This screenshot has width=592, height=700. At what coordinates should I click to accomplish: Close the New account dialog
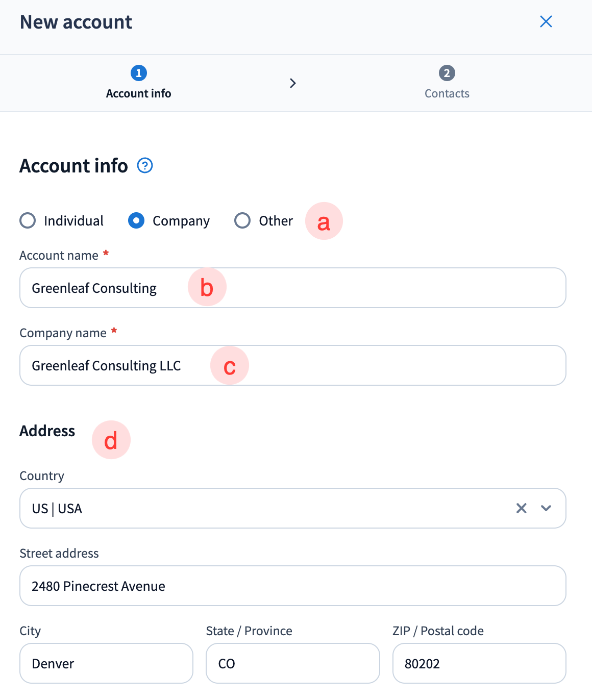[x=546, y=21]
